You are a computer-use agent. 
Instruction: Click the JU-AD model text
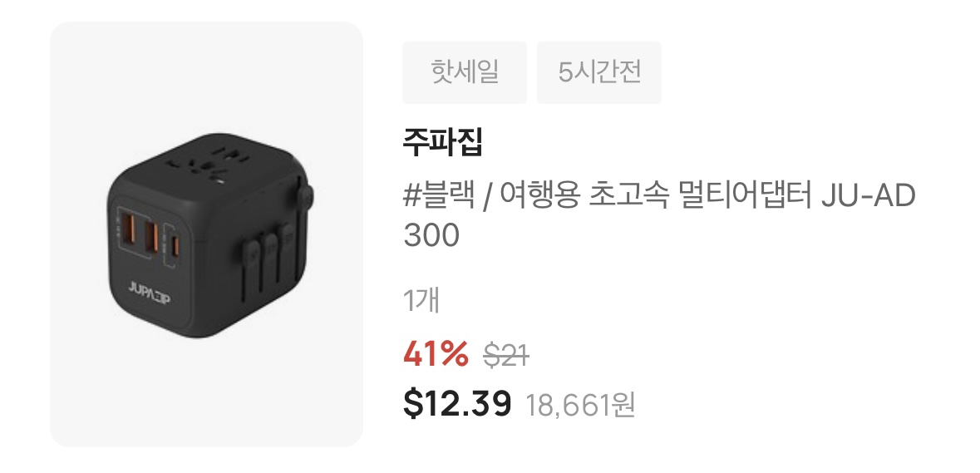coord(868,197)
